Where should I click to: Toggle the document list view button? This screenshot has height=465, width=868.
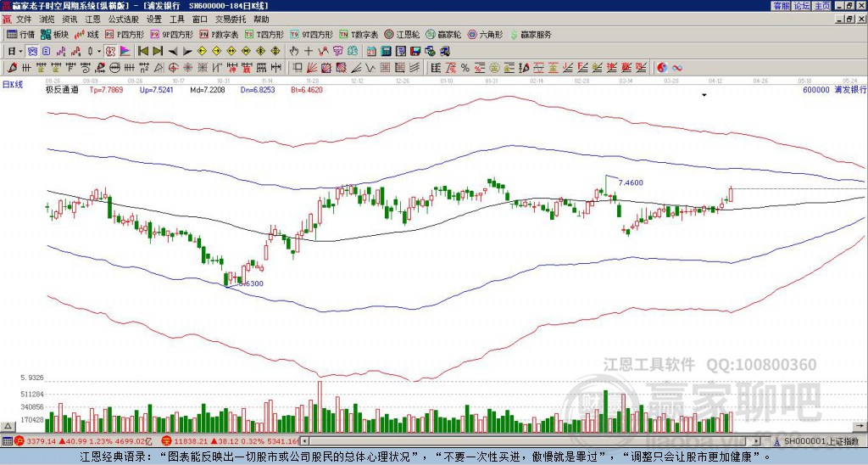(46, 52)
